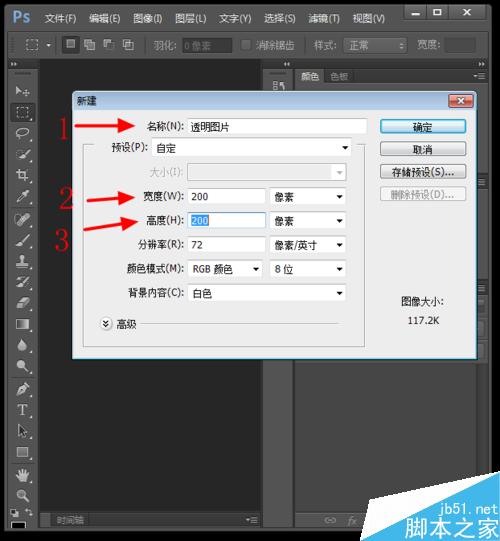Open the height unit dropdown
The height and width of the screenshot is (541, 500).
tap(307, 221)
